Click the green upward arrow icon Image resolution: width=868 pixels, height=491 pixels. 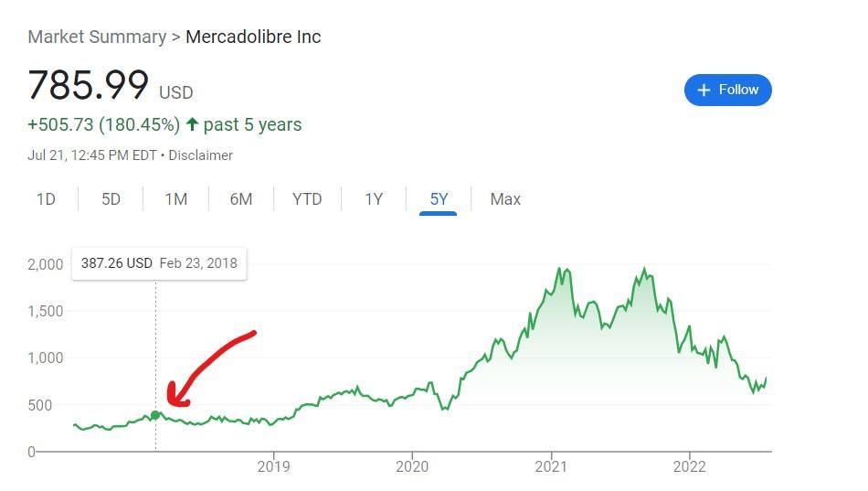192,124
